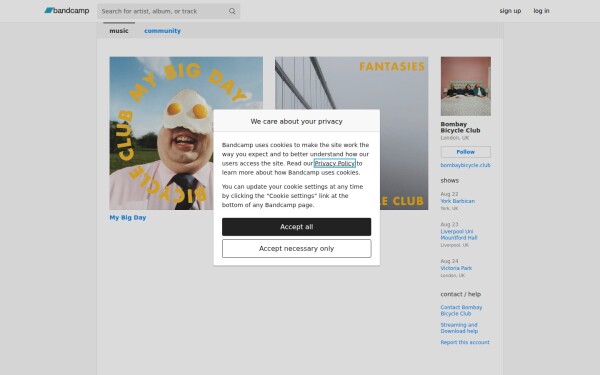Click the 'contact / help' heading
This screenshot has width=600, height=375.
click(x=460, y=294)
